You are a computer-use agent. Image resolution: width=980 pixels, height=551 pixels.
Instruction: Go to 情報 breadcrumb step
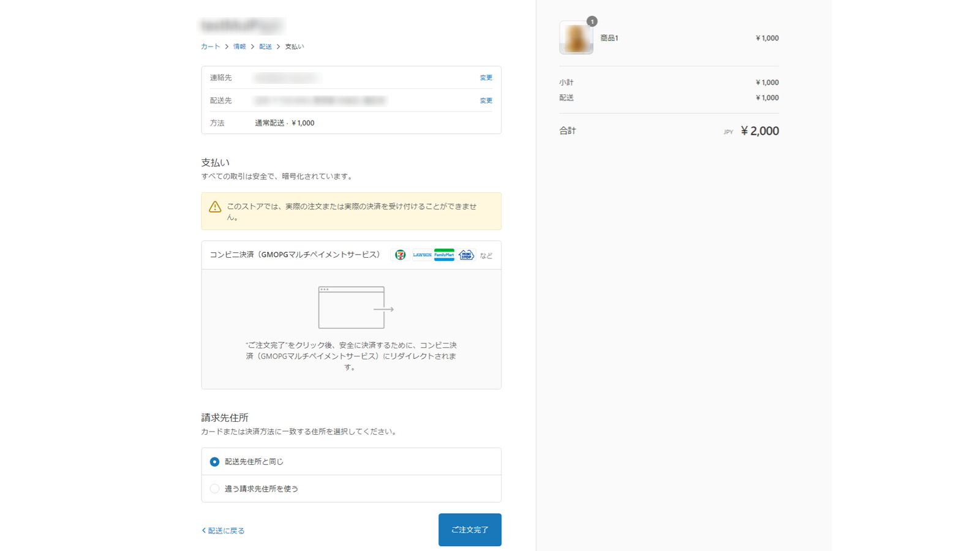tap(239, 47)
